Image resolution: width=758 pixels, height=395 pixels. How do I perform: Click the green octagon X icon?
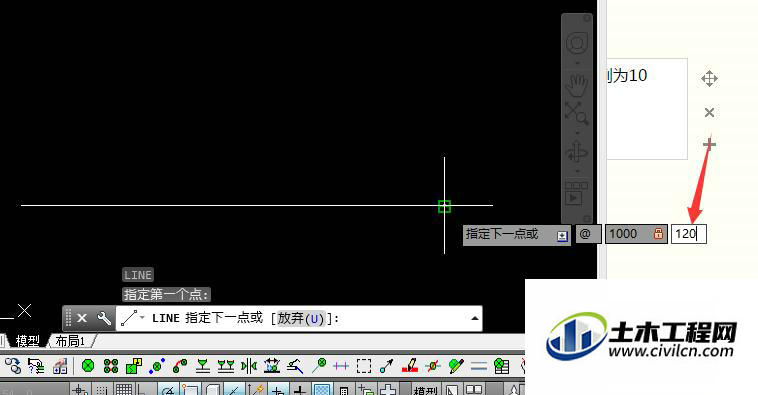click(x=88, y=366)
